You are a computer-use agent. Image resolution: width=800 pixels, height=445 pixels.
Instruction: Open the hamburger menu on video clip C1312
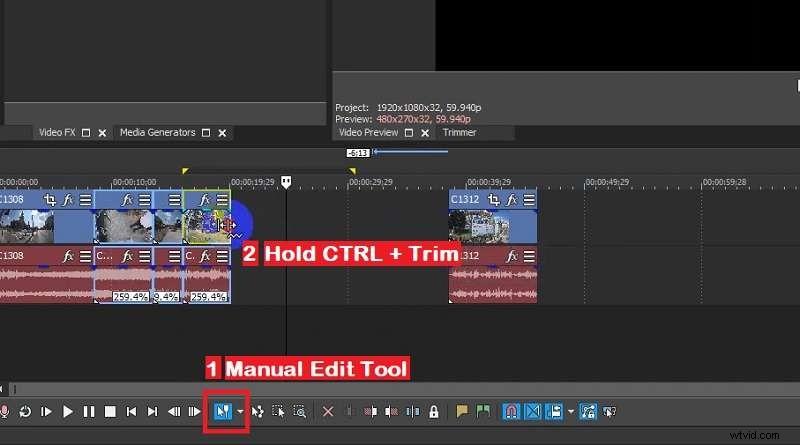point(529,200)
